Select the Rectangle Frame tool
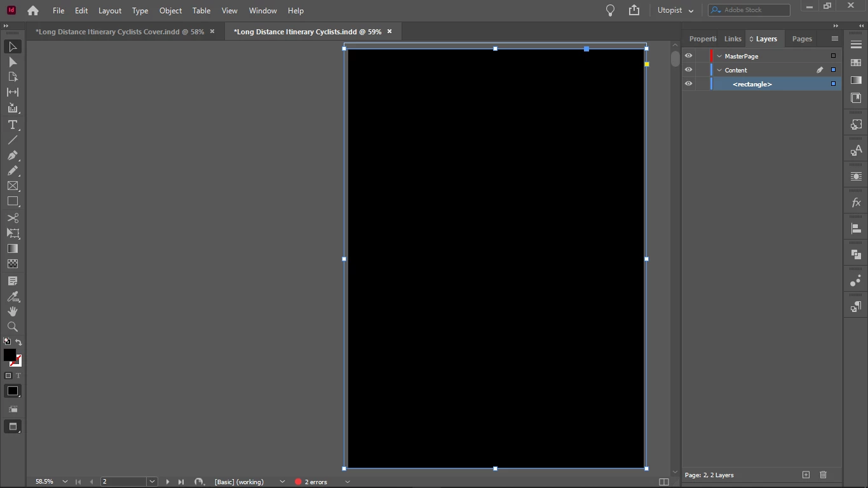Image resolution: width=868 pixels, height=488 pixels. click(x=13, y=186)
